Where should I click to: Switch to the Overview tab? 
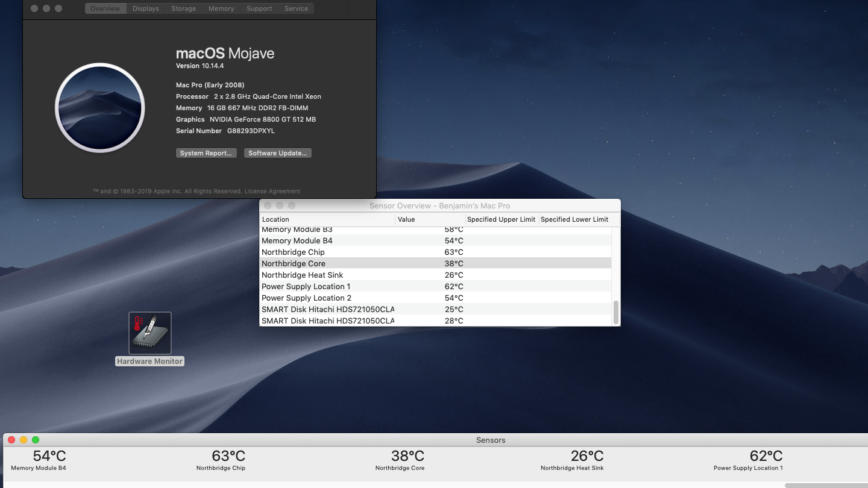[x=105, y=8]
